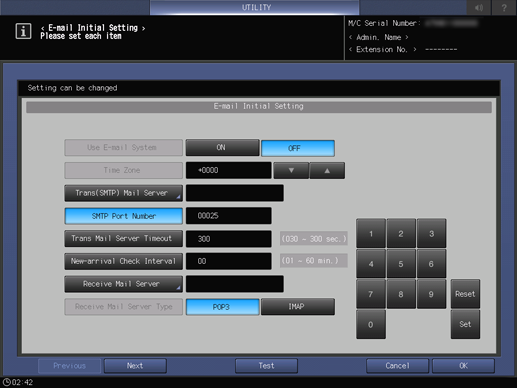The image size is (517, 388).
Task: Decrease time zone with down arrow
Action: (291, 170)
